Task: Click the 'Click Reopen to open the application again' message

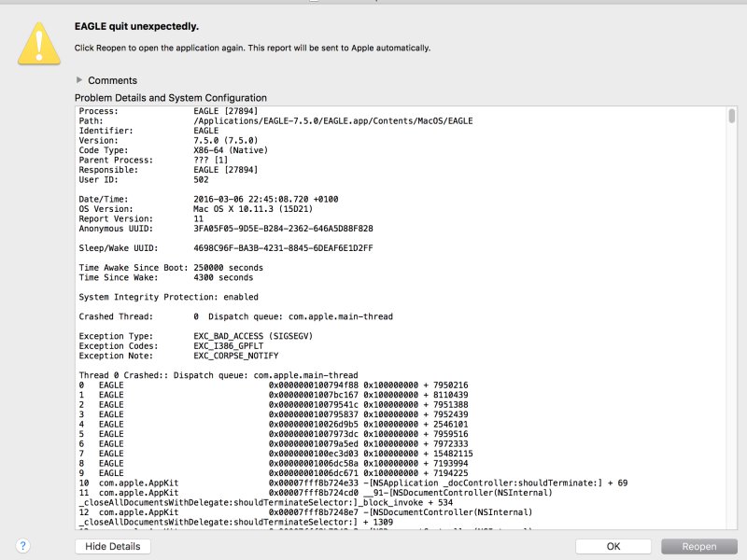Action: point(252,48)
